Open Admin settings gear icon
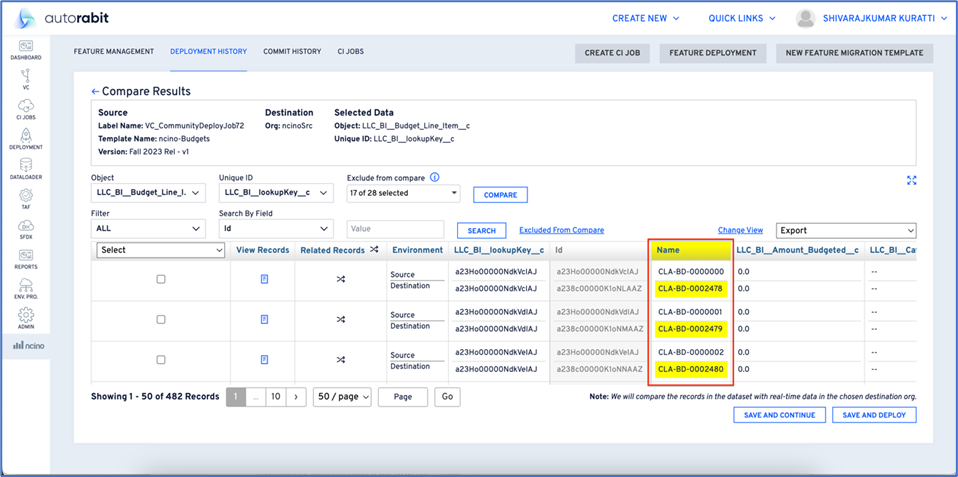 [x=26, y=318]
